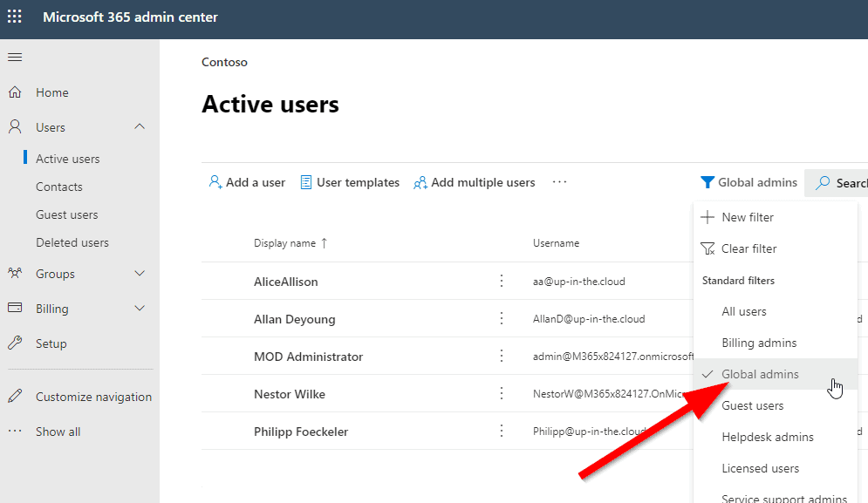This screenshot has height=503, width=868.
Task: Click Add multiple users button
Action: tap(475, 182)
